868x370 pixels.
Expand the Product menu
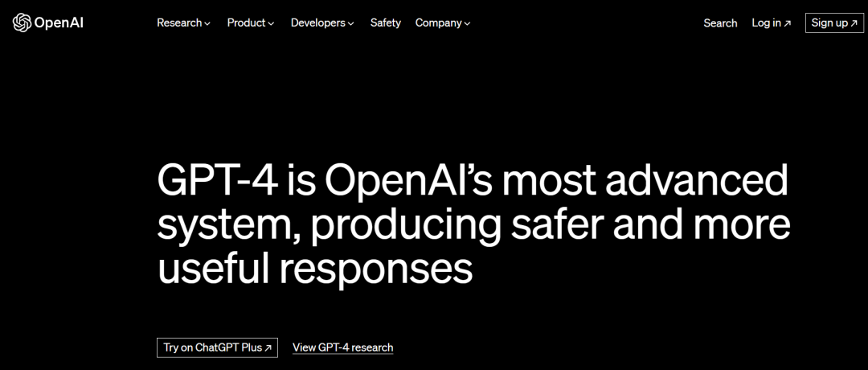click(x=250, y=23)
